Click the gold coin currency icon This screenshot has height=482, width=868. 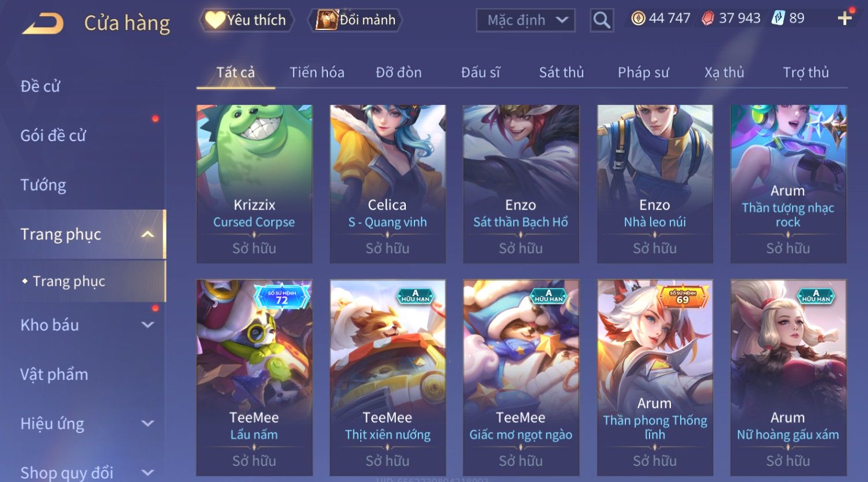pos(638,18)
